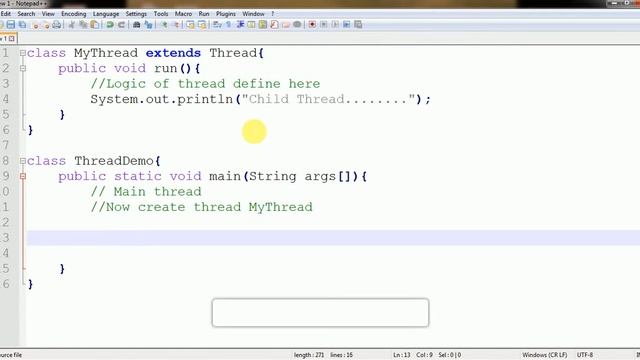Collapse the ThreadDemo class fold marker

(23, 161)
